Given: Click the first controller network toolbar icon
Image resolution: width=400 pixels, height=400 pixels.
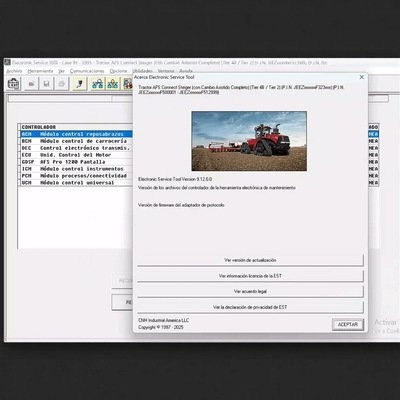Looking at the screenshot, I should pyautogui.click(x=98, y=84).
